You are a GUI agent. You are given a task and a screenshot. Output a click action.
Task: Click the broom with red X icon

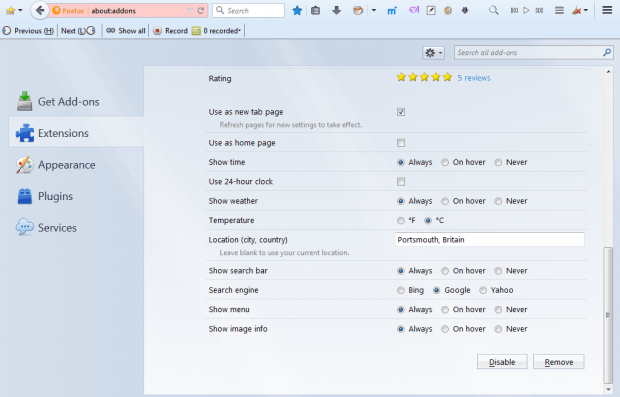click(577, 11)
